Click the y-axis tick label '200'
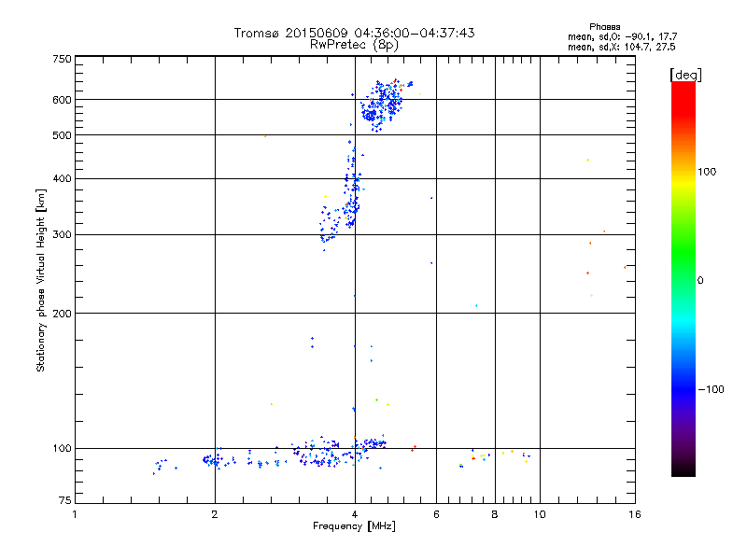Screen dimensions: 747x560 [x=62, y=314]
